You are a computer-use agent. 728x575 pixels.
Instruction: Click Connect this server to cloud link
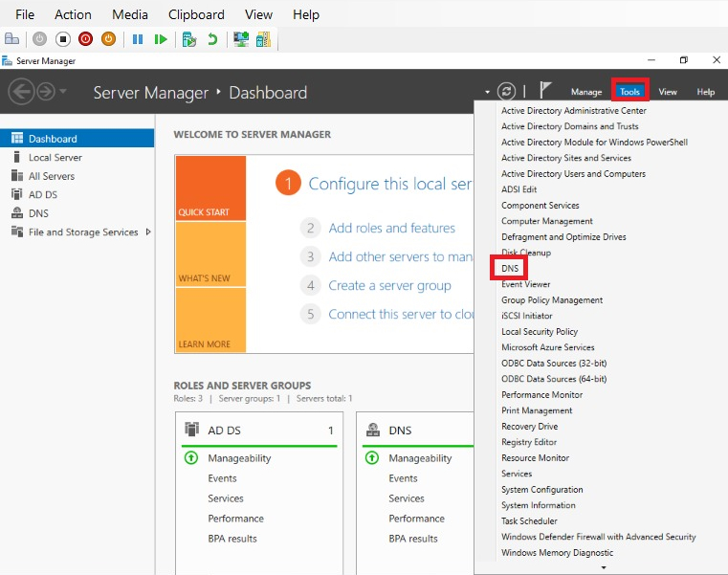[x=401, y=315]
